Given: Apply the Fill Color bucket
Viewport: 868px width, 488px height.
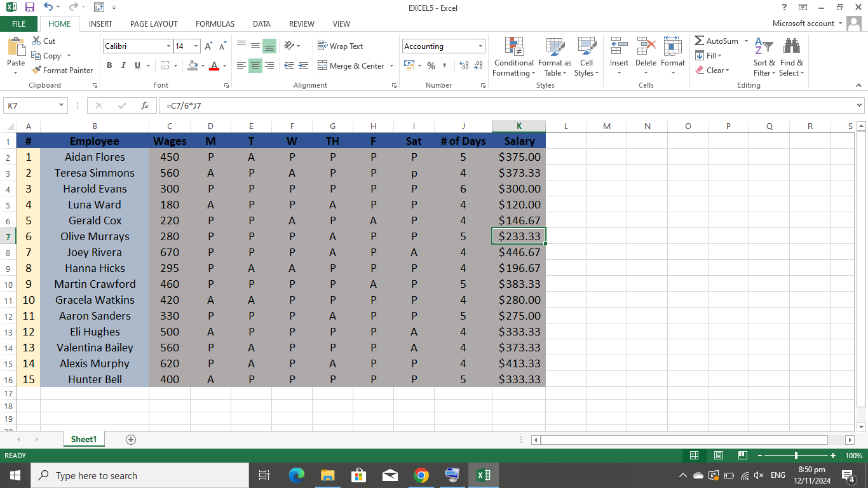Looking at the screenshot, I should [x=193, y=65].
